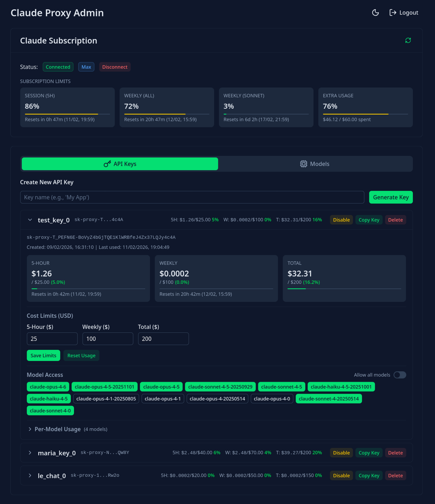Refresh Claude Subscription with the refresh icon
Screen dimensions: 435x504
(408, 40)
